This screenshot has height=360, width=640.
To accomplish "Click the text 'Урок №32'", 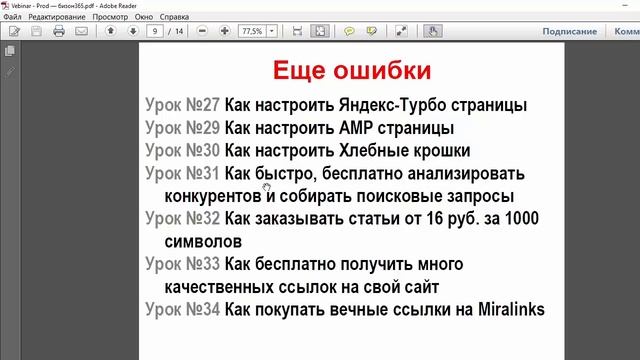I will tap(182, 218).
